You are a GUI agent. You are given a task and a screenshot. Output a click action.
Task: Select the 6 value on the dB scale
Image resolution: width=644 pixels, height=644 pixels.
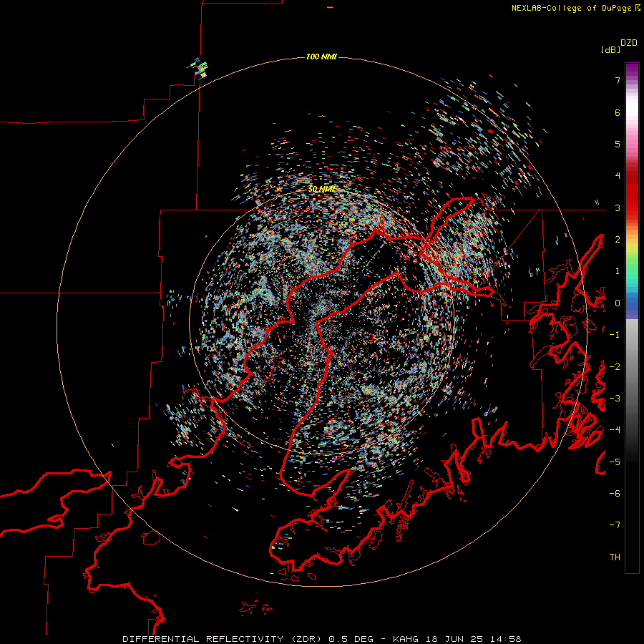(618, 112)
